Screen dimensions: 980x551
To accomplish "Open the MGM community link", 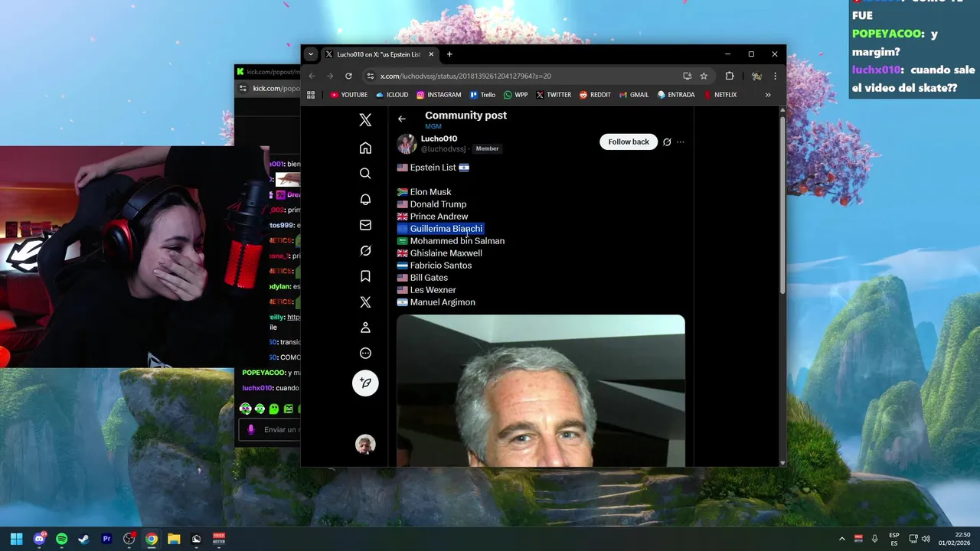I will (433, 126).
